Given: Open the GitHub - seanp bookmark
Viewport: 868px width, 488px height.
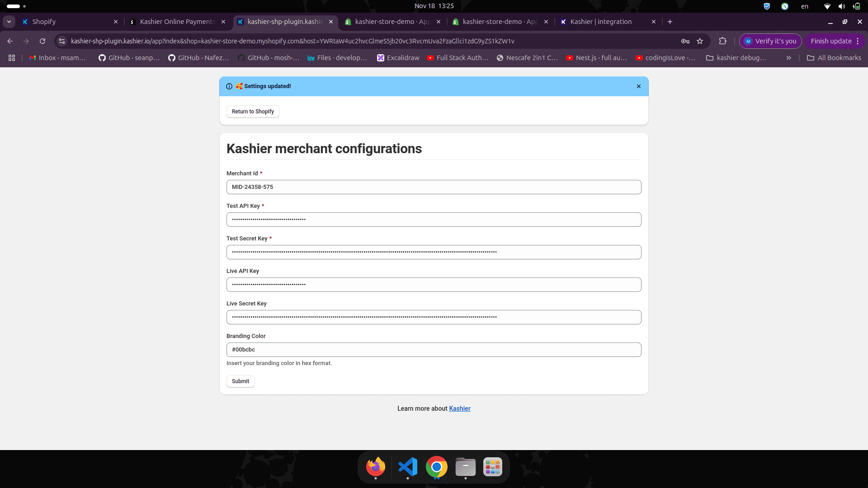Looking at the screenshot, I should pyautogui.click(x=129, y=58).
